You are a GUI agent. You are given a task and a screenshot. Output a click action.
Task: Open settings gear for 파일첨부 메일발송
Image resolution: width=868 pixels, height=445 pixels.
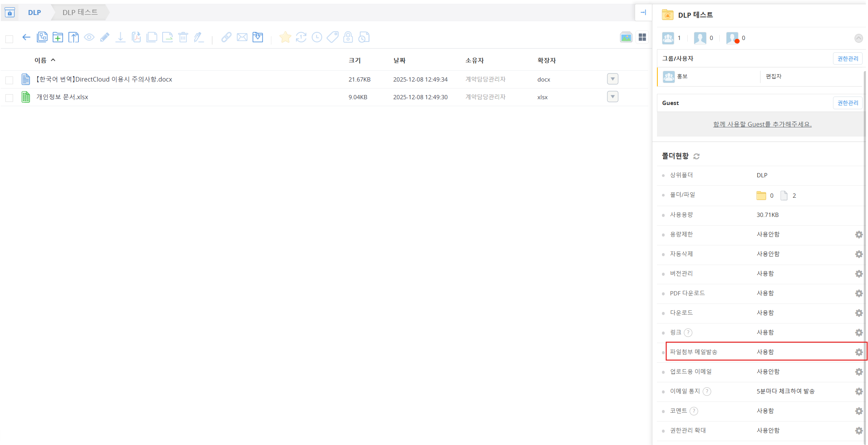pyautogui.click(x=859, y=352)
